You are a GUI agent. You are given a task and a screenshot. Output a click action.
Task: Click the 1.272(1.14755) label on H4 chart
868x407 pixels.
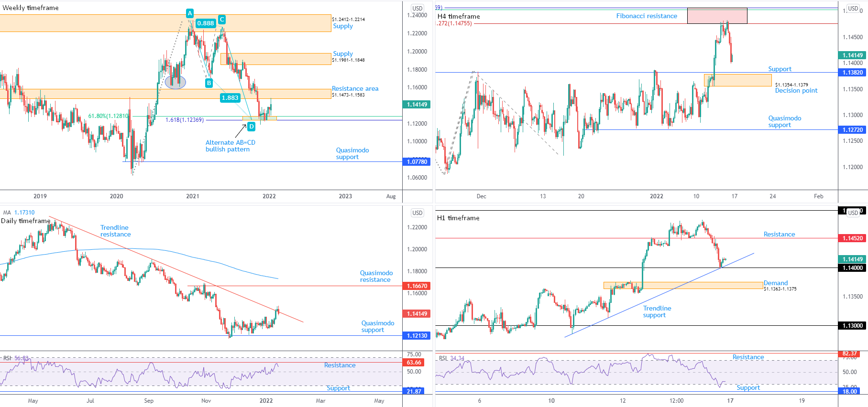click(454, 23)
